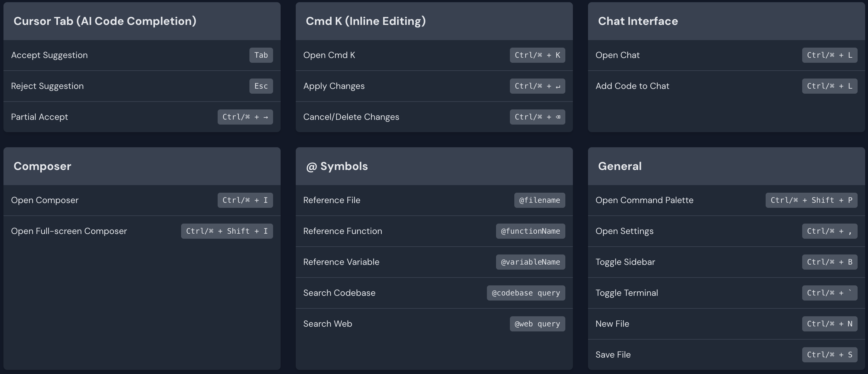Click the Ctrl/⌘ + ↵ shortcut badge
This screenshot has height=374, width=868.
click(x=537, y=86)
